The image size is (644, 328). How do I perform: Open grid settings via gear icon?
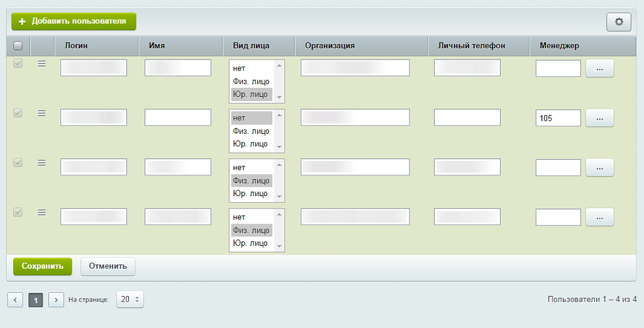click(618, 22)
